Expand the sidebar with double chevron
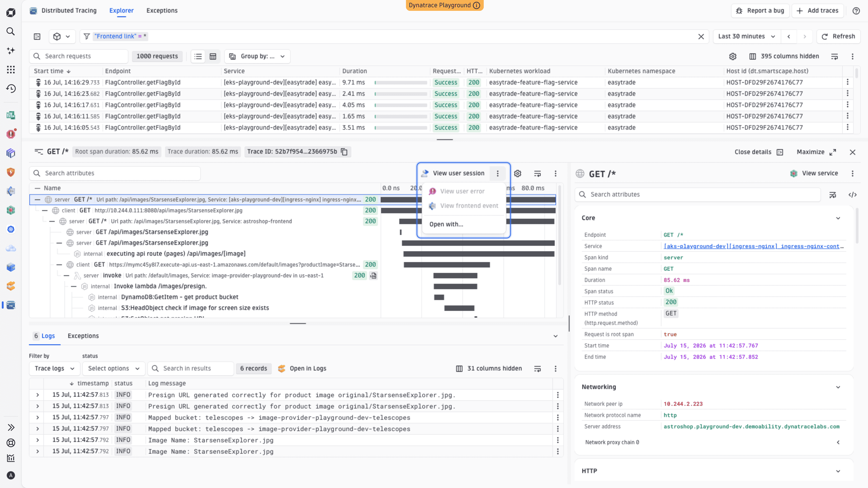This screenshot has height=488, width=868. [11, 427]
